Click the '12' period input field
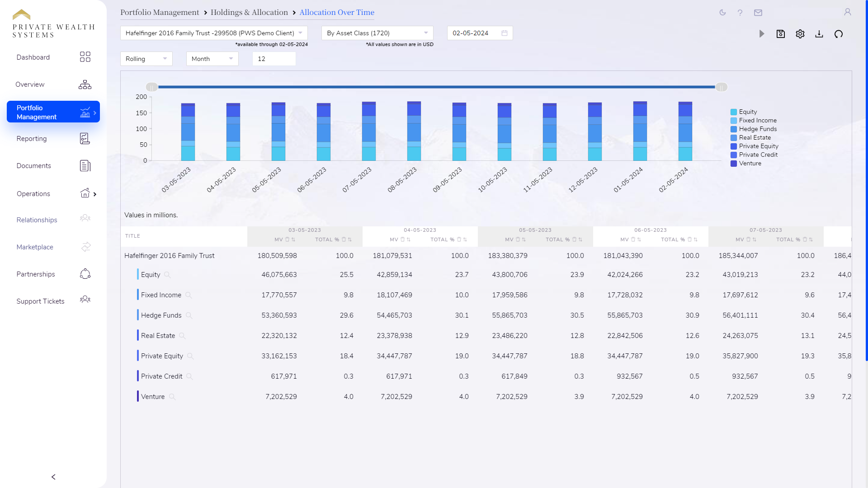Image resolution: width=868 pixels, height=488 pixels. (x=274, y=59)
